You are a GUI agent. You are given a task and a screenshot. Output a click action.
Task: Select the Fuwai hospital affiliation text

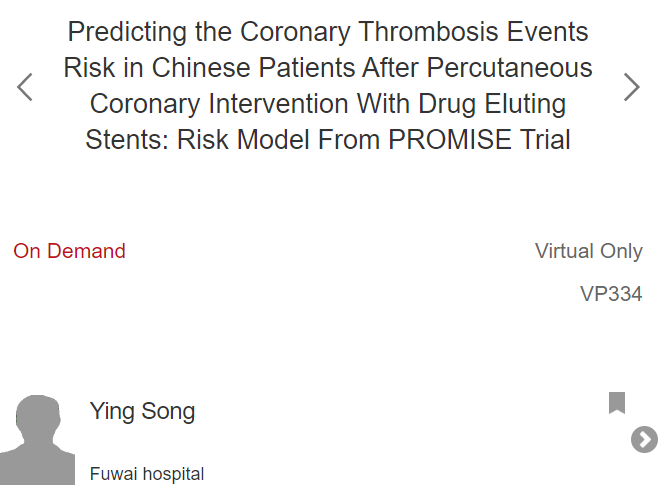point(147,474)
